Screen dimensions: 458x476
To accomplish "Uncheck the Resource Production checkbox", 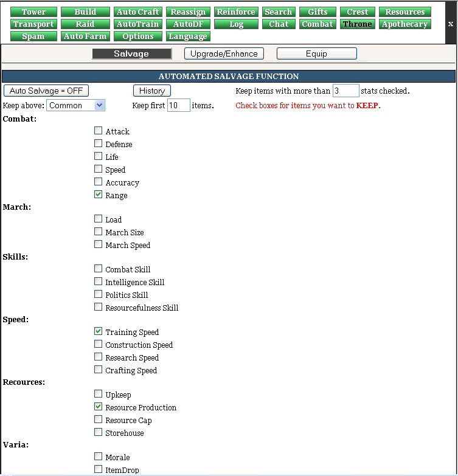I will [98, 406].
